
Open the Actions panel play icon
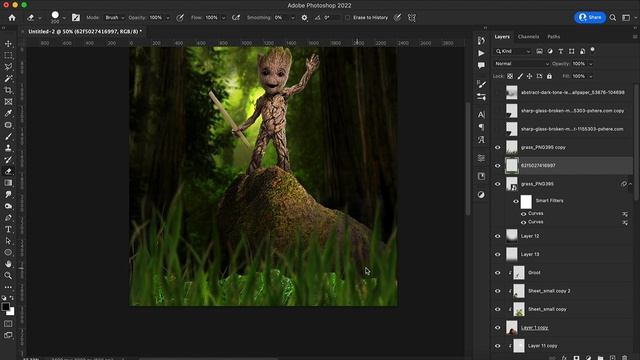tap(481, 53)
